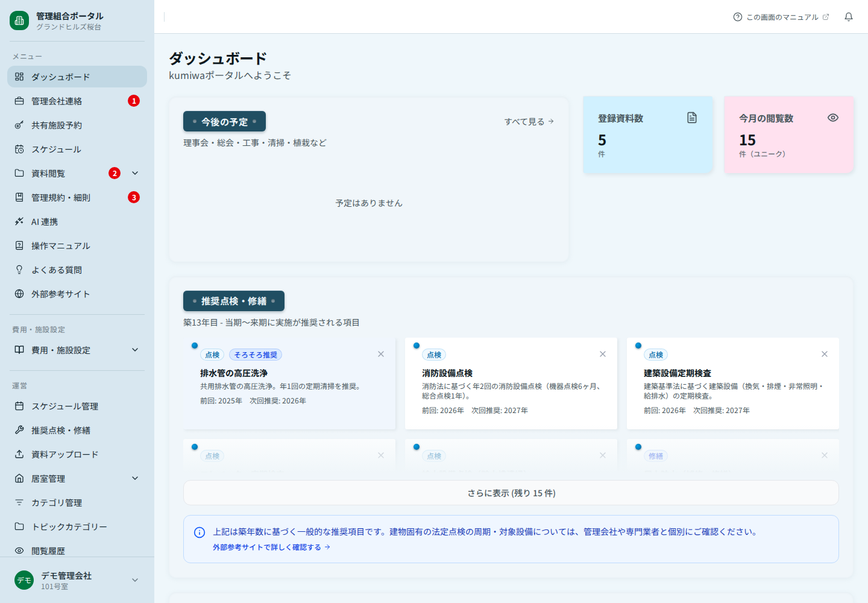Open the 建築設備定期検査 card title
Screen dimensions: 868x603
click(678, 373)
